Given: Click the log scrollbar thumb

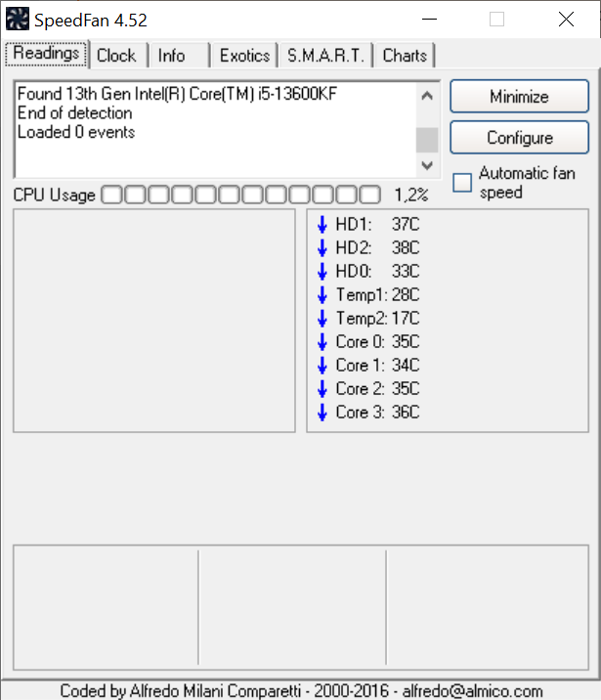Looking at the screenshot, I should click(x=427, y=140).
